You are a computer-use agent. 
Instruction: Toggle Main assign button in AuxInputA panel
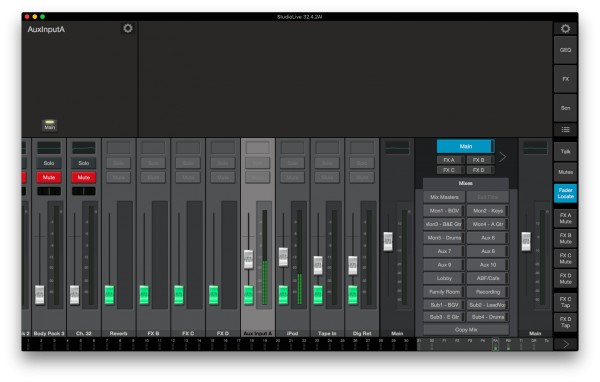(49, 125)
